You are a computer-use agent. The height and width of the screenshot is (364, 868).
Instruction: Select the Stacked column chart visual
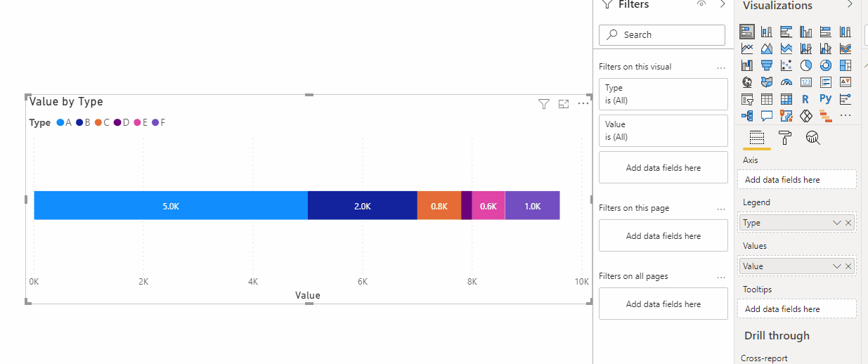pyautogui.click(x=767, y=32)
